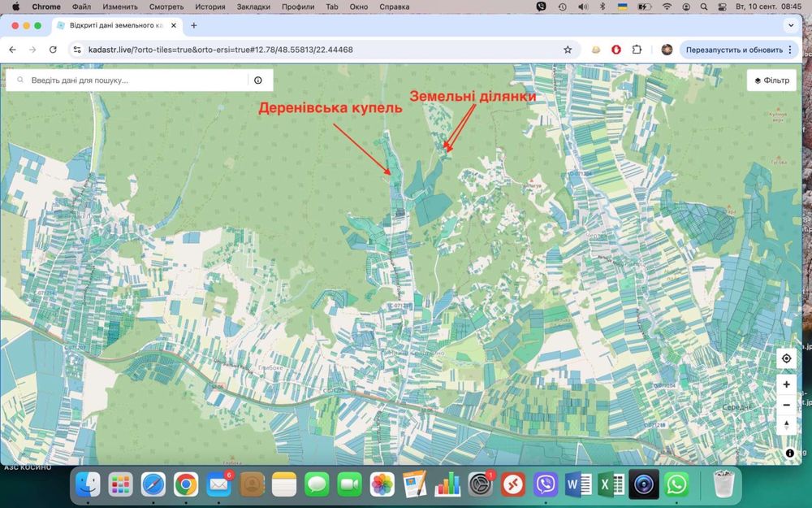Open WhatsApp from the Dock
Image resolution: width=812 pixels, height=508 pixels.
point(676,485)
